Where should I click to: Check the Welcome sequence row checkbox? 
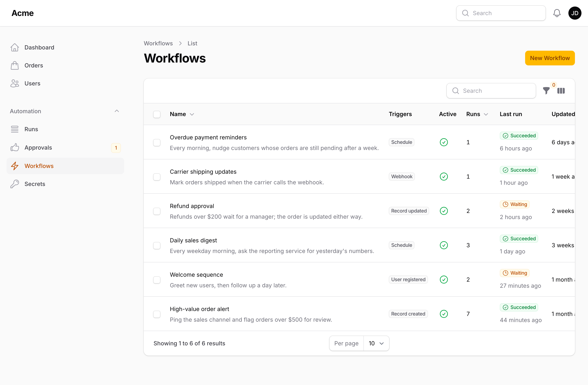(x=157, y=280)
